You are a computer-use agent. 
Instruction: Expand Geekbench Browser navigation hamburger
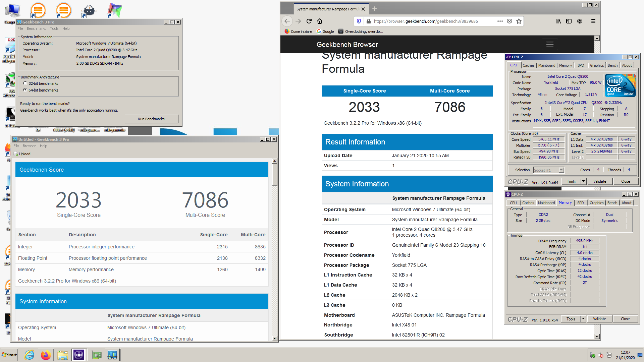point(550,44)
